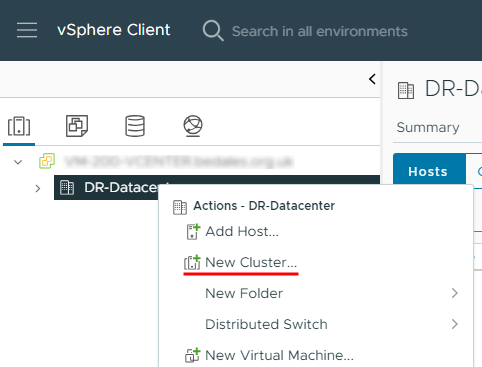The image size is (482, 367).
Task: Click the New Virtual Machine icon
Action: coord(193,355)
